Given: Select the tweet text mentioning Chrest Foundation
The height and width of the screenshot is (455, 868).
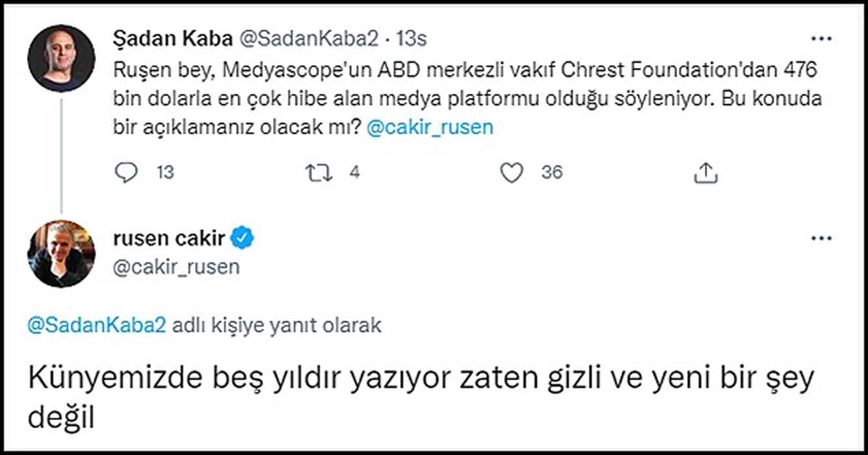Looking at the screenshot, I should click(455, 96).
